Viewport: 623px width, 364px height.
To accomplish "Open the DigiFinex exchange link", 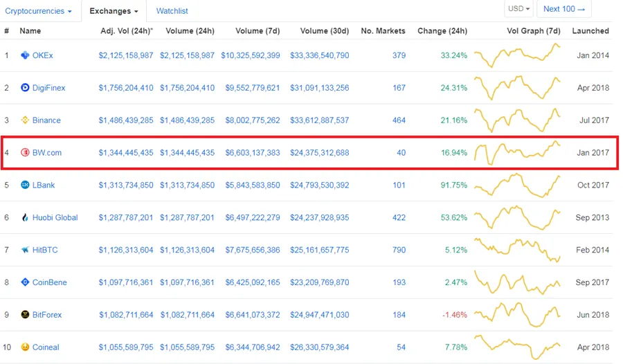I will pyautogui.click(x=48, y=88).
